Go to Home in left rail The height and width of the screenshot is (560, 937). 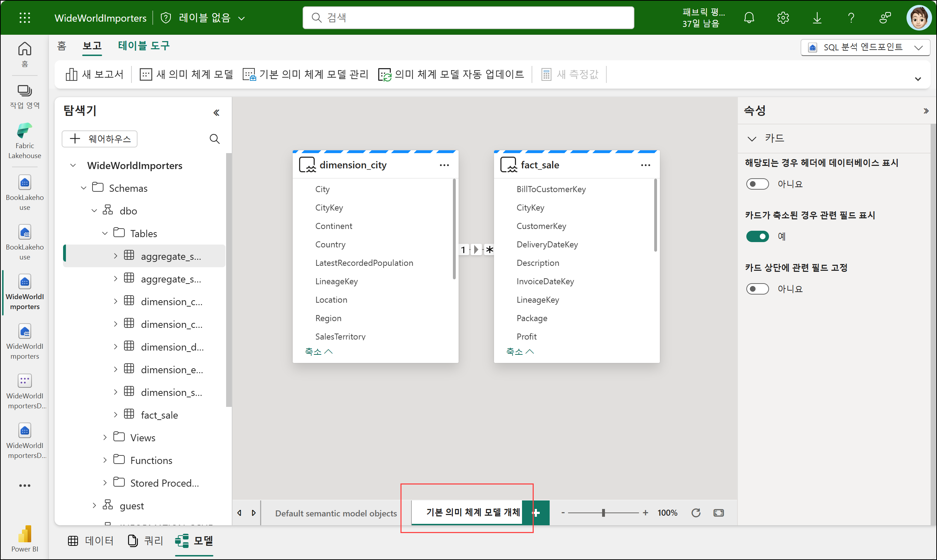(x=24, y=54)
